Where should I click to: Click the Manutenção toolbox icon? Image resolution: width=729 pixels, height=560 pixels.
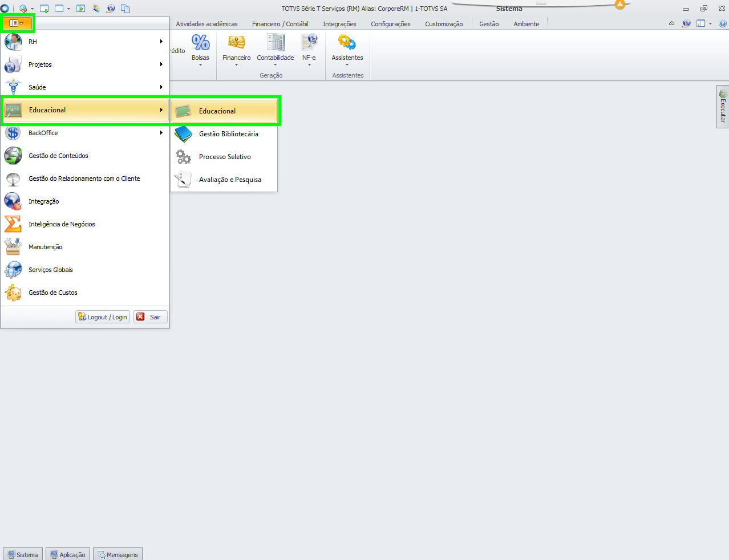tap(13, 247)
